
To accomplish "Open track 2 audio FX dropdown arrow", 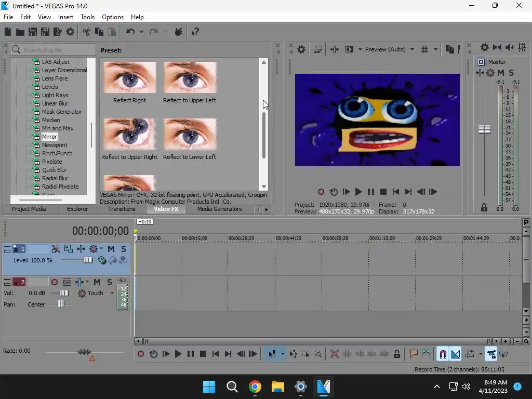I will coord(87,282).
